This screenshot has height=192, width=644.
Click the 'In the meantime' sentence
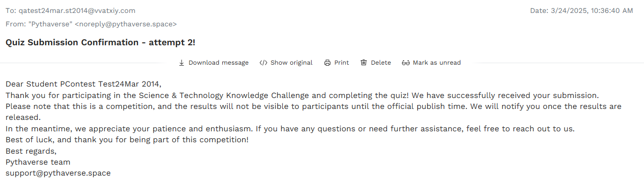point(290,129)
